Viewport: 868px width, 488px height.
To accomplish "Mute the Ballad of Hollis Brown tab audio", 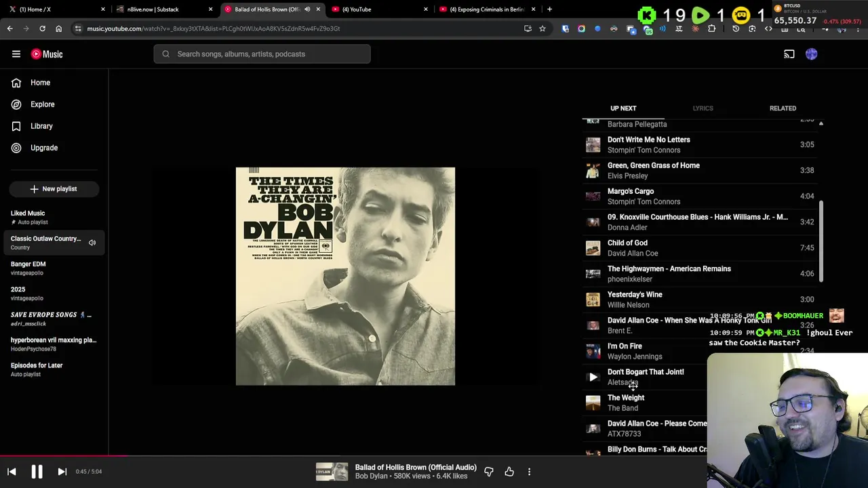I will [307, 9].
